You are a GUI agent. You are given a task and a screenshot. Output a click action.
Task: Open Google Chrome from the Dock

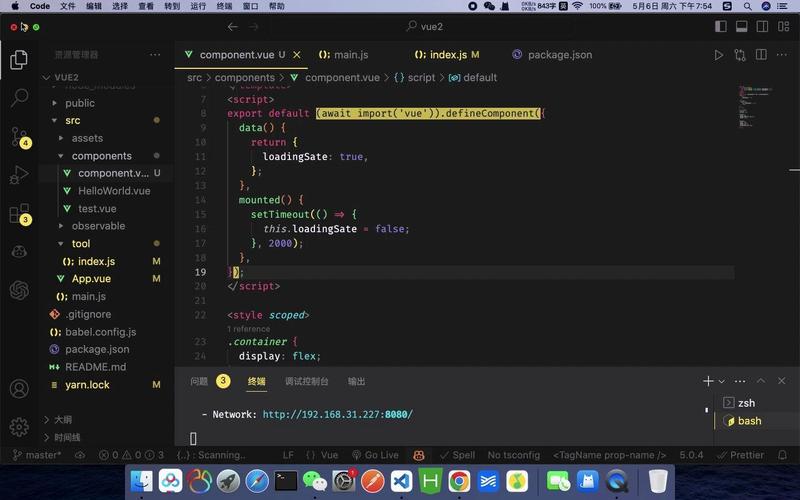point(459,481)
